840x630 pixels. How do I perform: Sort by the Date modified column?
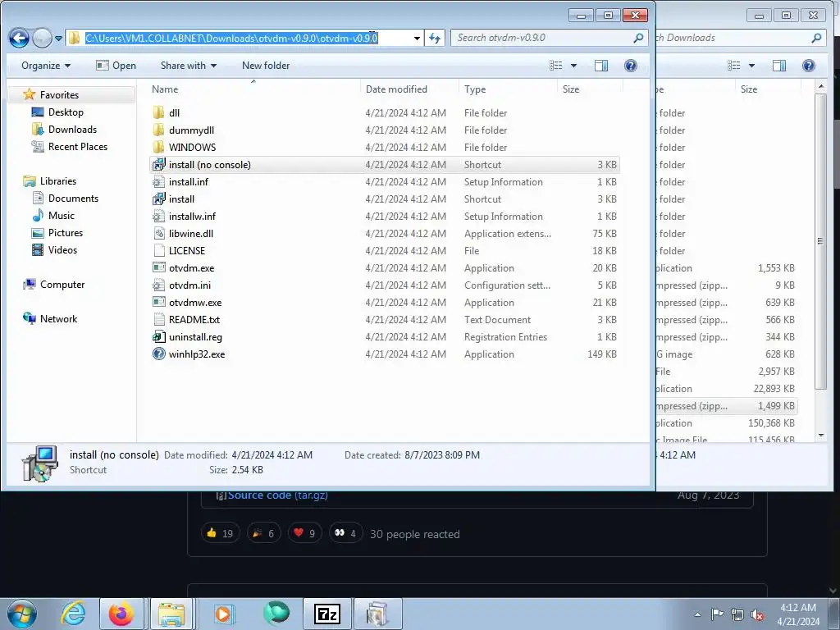409,89
